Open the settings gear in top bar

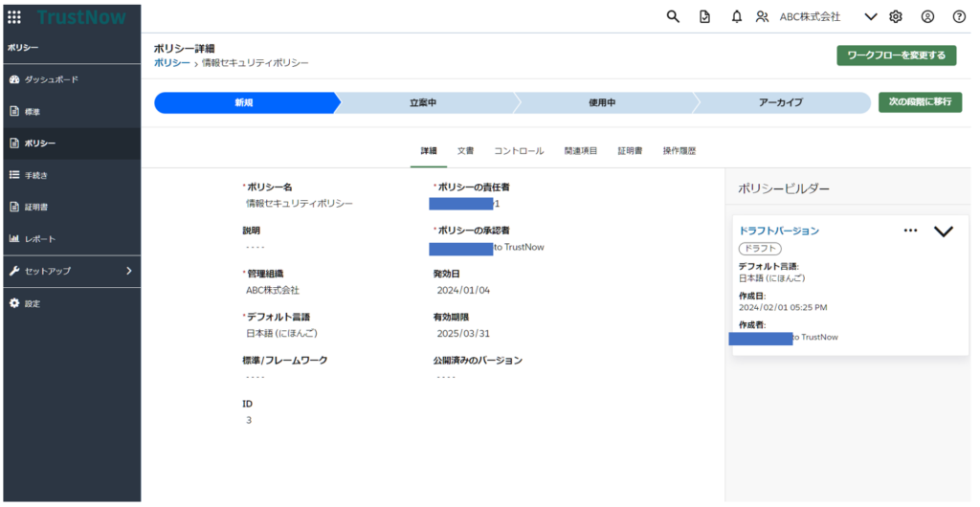click(x=896, y=16)
